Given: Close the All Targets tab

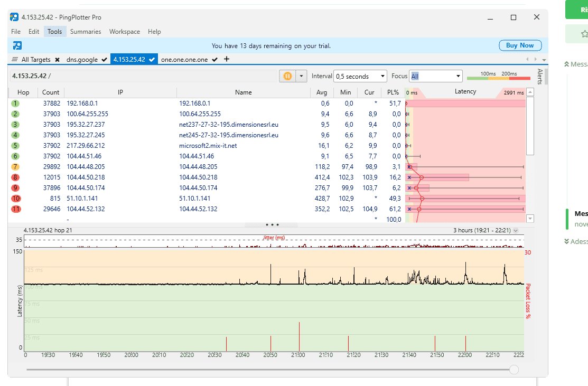Looking at the screenshot, I should click(57, 60).
